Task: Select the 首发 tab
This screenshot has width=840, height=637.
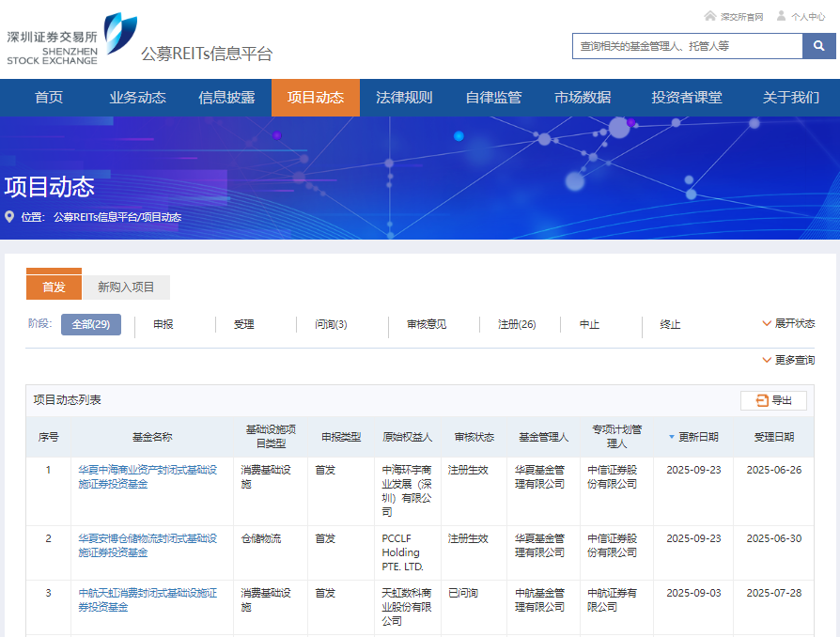Action: click(54, 287)
